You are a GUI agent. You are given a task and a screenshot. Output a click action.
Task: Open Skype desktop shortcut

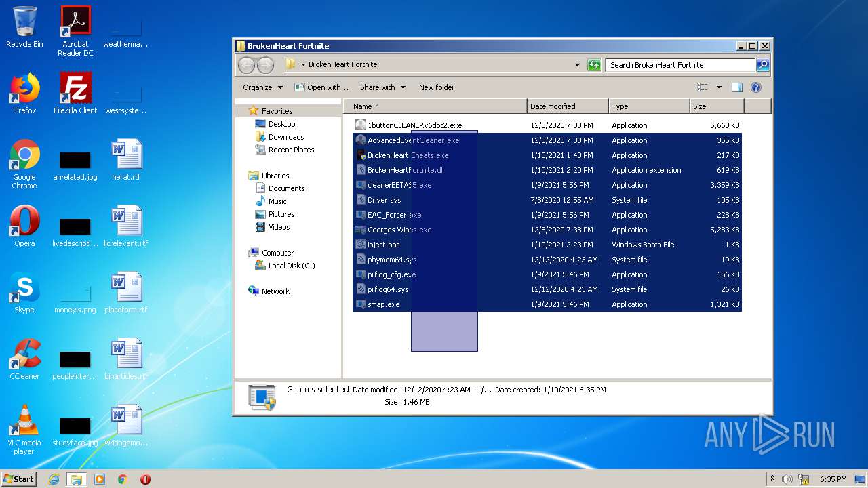click(x=24, y=292)
